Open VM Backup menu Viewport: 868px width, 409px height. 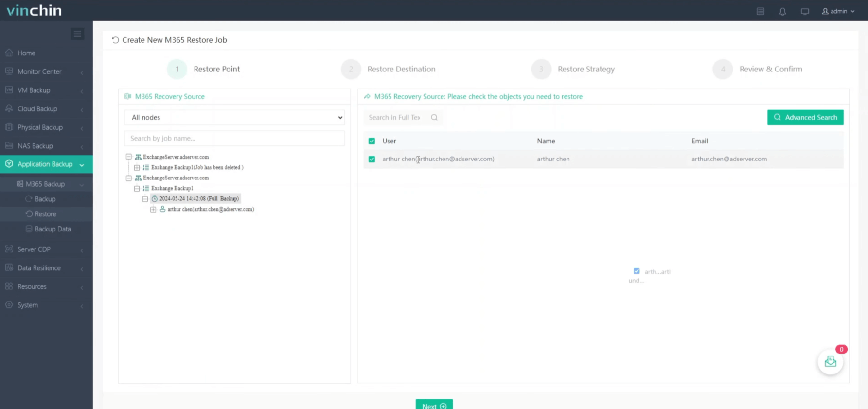coord(34,90)
